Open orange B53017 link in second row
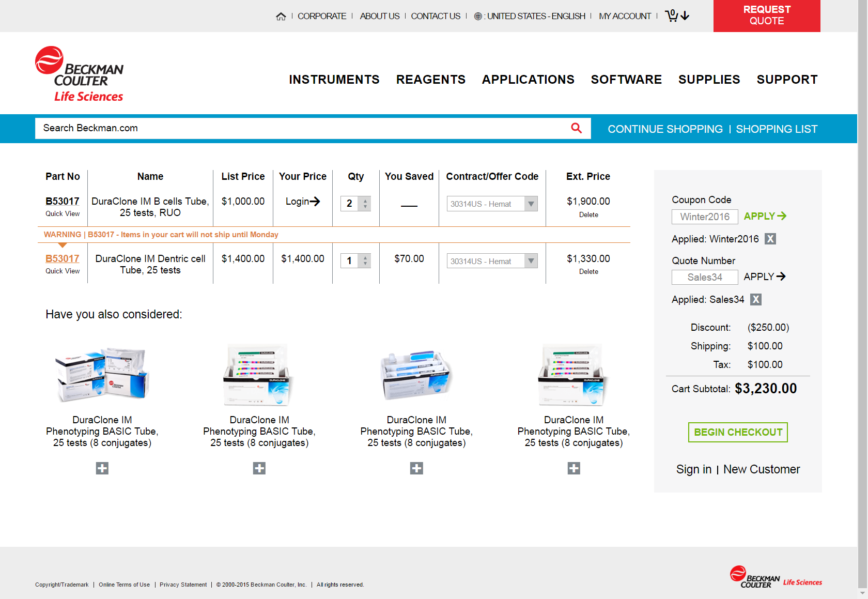868x599 pixels. (63, 258)
